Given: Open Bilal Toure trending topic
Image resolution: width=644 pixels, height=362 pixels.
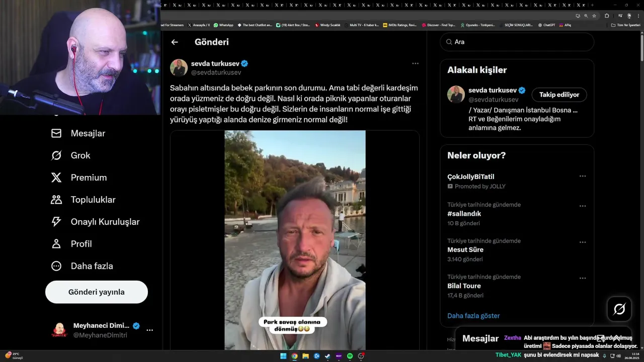Looking at the screenshot, I should (464, 286).
